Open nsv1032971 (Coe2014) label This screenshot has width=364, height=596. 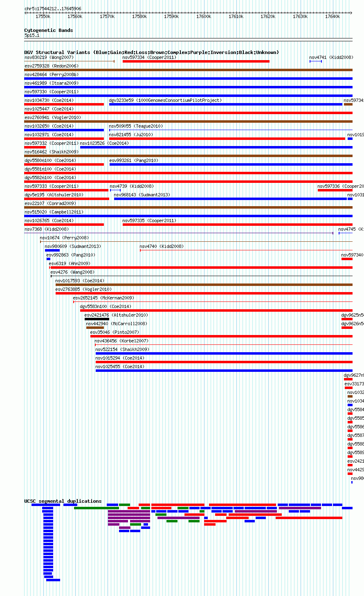tap(49, 135)
